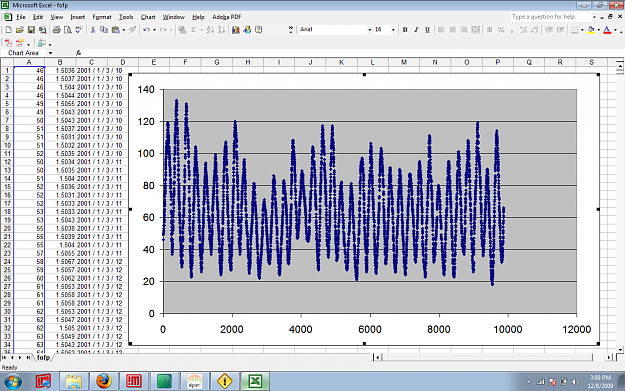Toggle Italic formatting

416,30
